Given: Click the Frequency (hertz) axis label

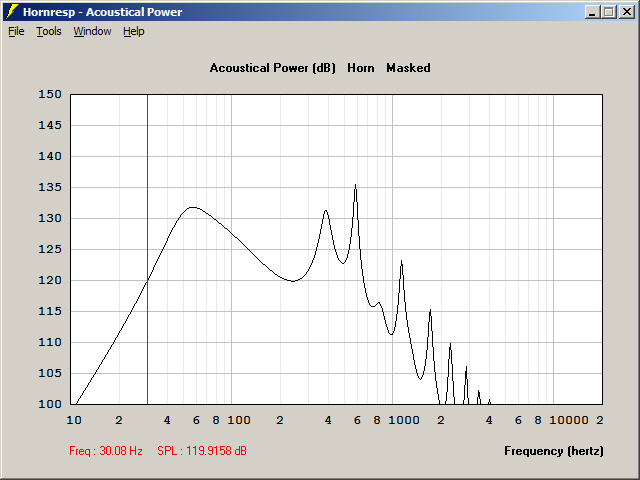Looking at the screenshot, I should (554, 451).
